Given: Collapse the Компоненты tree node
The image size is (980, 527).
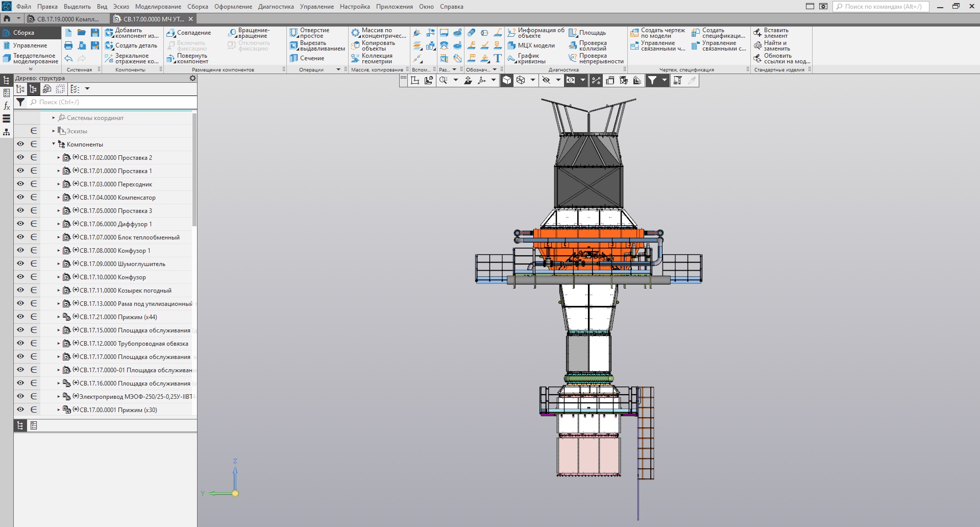Looking at the screenshot, I should click(x=54, y=144).
